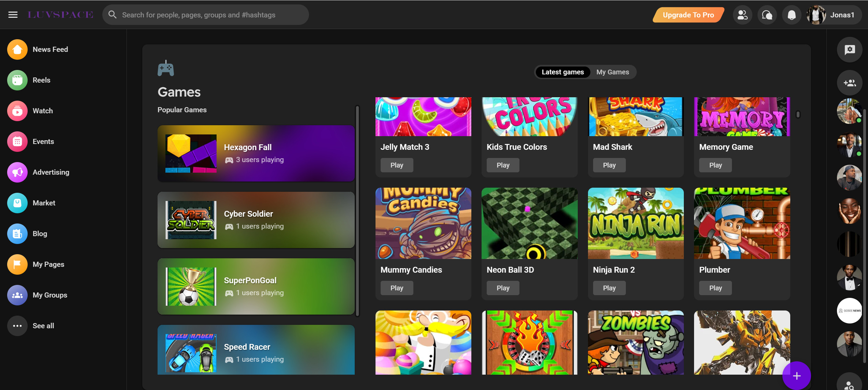Open Advertising from sidebar
The height and width of the screenshot is (390, 868).
tap(38, 172)
